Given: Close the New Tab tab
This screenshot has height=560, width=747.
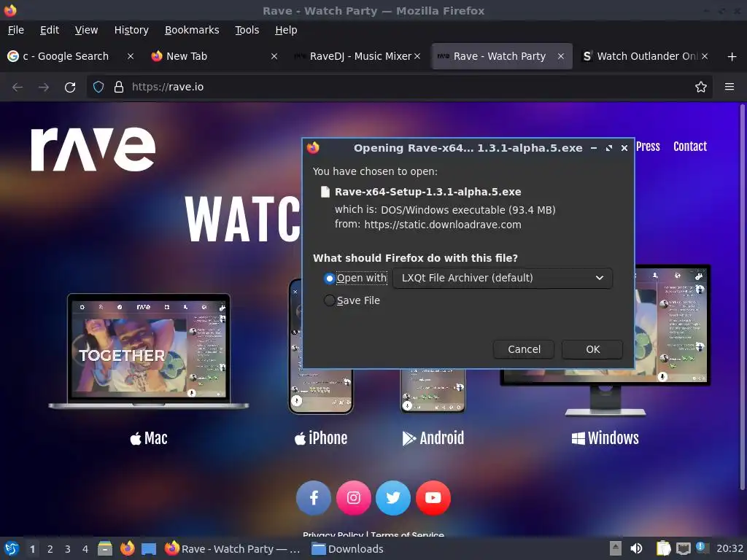Looking at the screenshot, I should pos(274,56).
